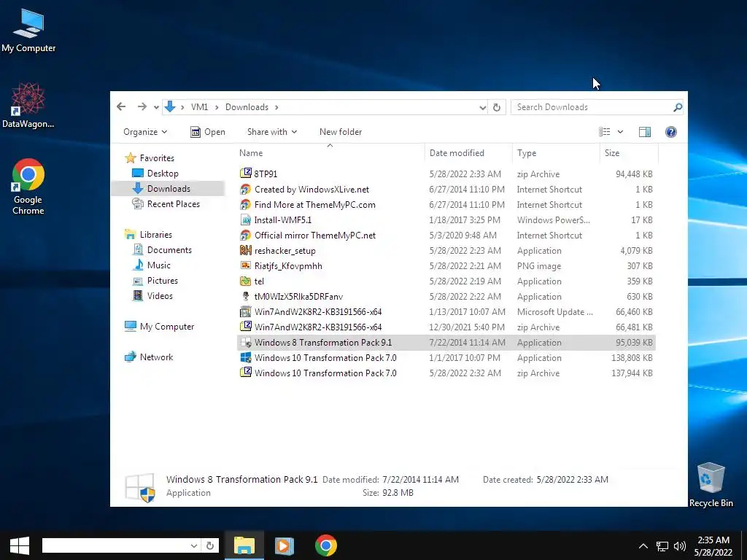Select Official mirror ThemeMyPC.net shortcut icon
The width and height of the screenshot is (747, 560).
click(245, 235)
